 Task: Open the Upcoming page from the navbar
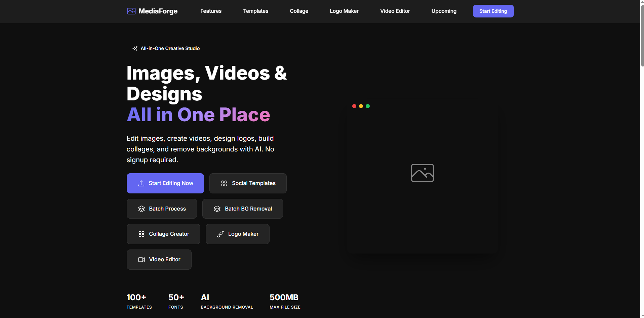click(x=444, y=11)
